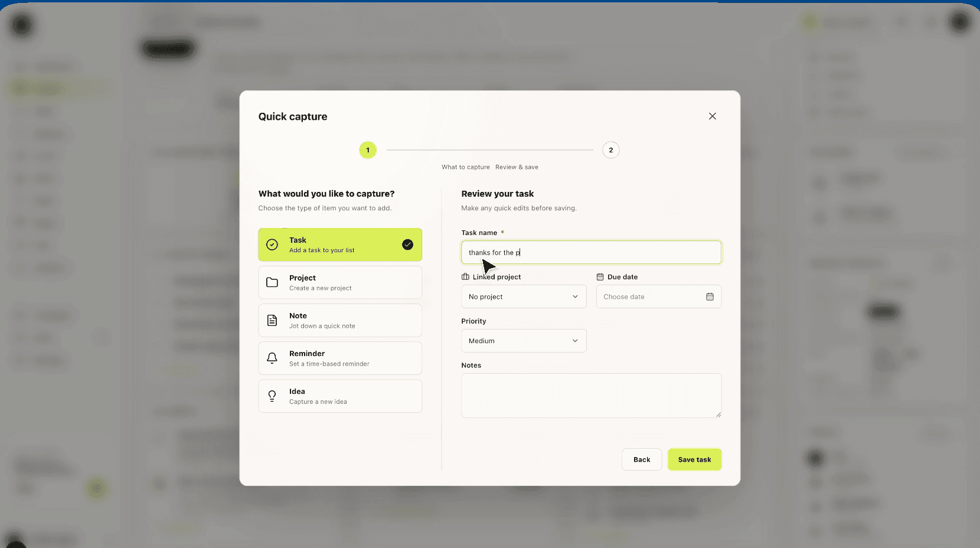Click the 'Linked project' label

(497, 277)
